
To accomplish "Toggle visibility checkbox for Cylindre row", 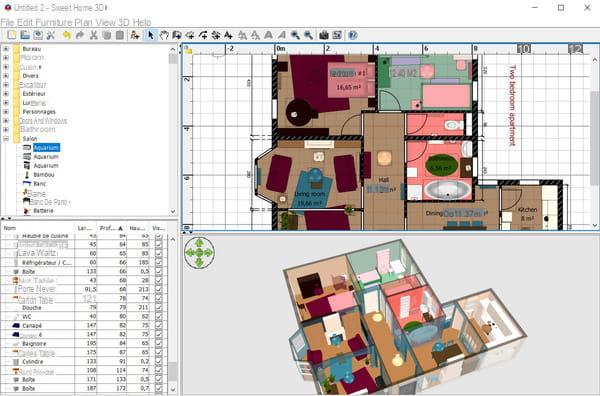I will (158, 362).
